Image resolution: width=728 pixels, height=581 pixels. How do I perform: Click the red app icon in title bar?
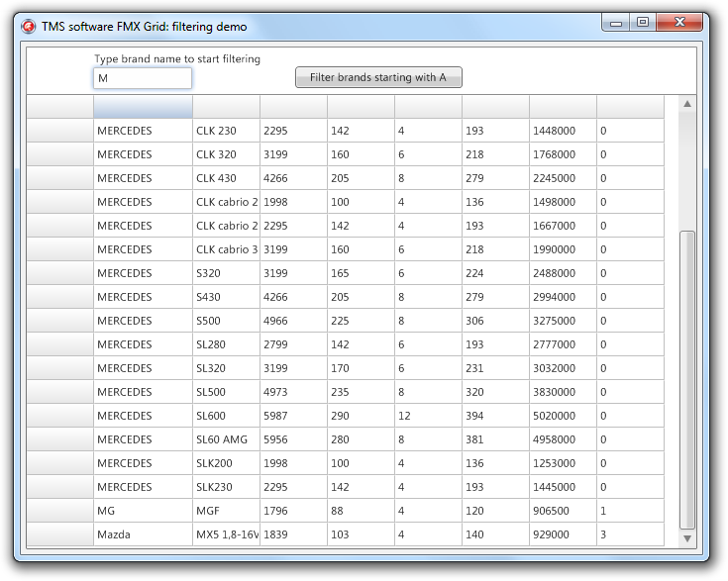click(x=28, y=26)
